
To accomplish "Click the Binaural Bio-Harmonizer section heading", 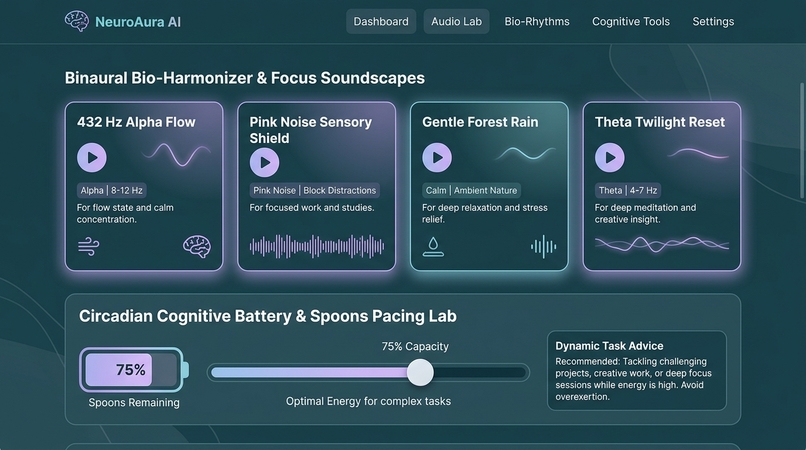I will [x=245, y=78].
